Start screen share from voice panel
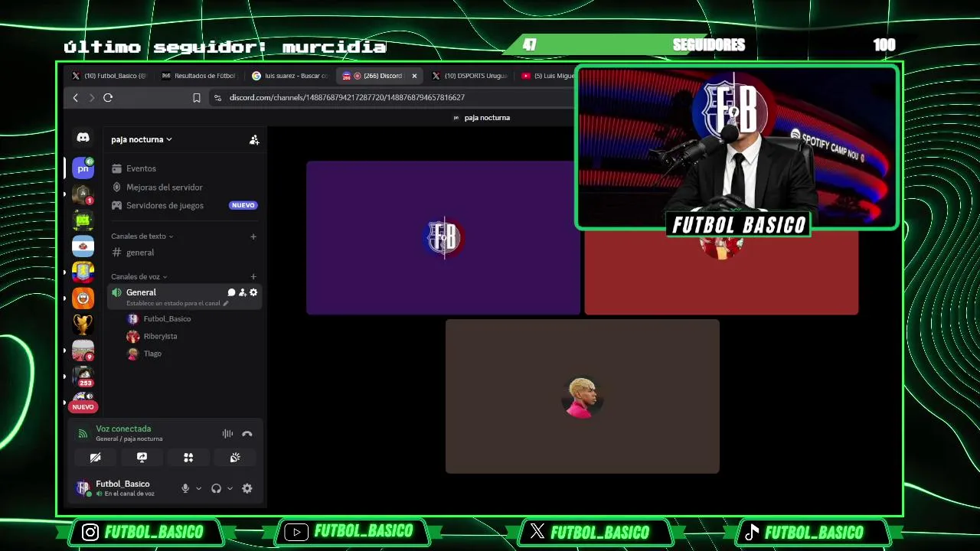 tap(142, 458)
